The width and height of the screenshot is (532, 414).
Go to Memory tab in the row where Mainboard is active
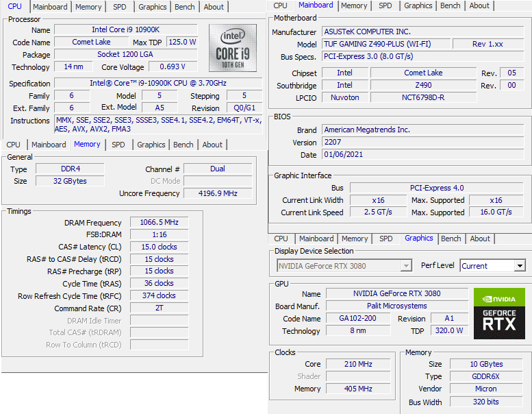tap(354, 5)
